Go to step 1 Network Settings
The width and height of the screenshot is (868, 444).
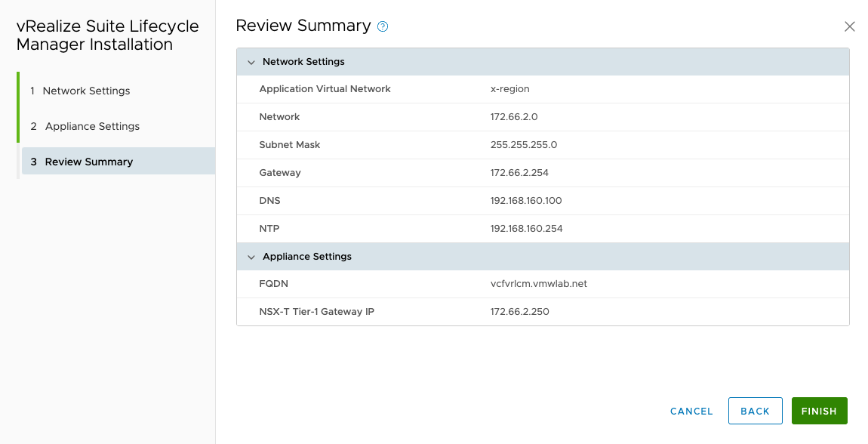tap(80, 91)
